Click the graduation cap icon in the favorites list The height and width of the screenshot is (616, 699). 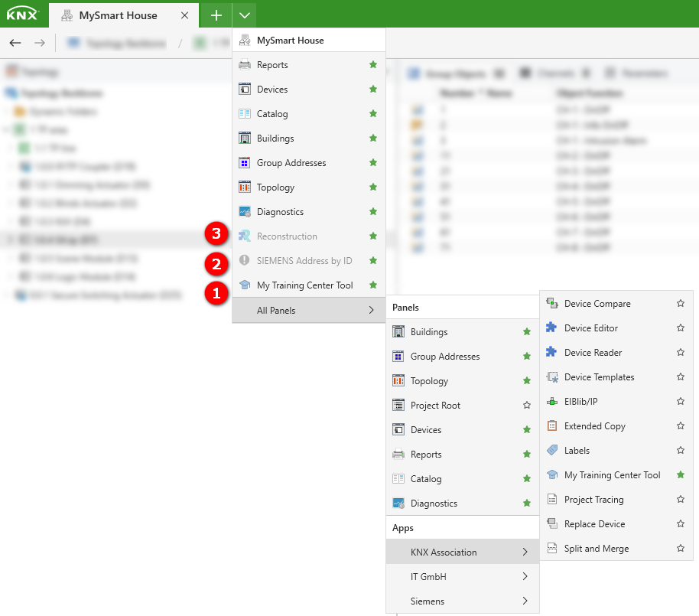pos(245,285)
